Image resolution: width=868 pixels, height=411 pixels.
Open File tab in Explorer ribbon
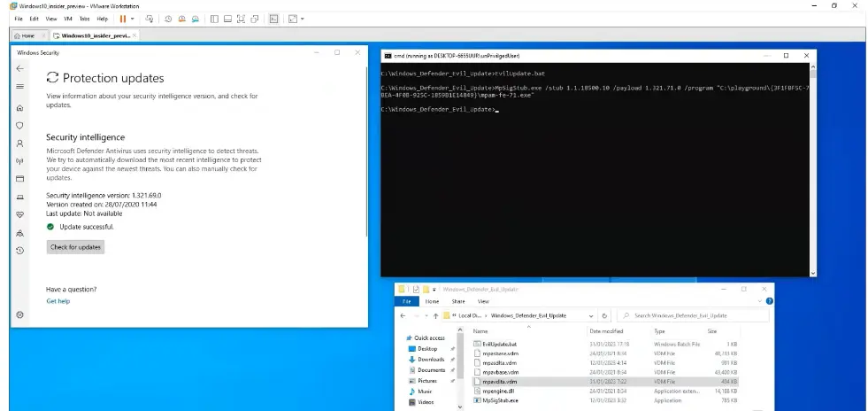pyautogui.click(x=407, y=302)
